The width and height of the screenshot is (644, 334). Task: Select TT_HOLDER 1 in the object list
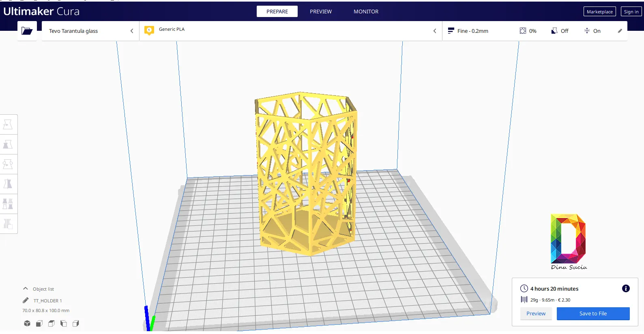[47, 301]
